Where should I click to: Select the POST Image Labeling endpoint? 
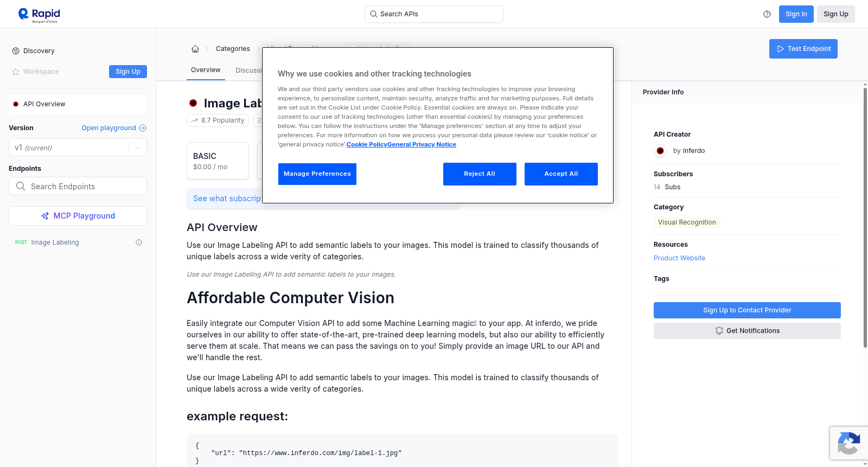[78, 242]
